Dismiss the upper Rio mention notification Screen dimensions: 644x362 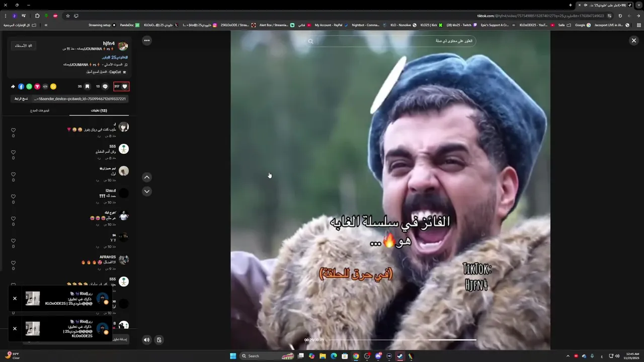(x=15, y=299)
